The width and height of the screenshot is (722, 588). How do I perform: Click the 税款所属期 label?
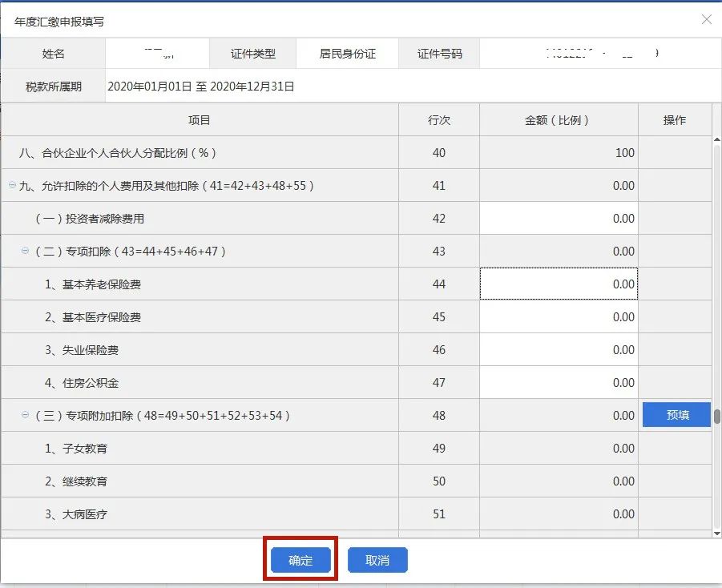point(54,87)
